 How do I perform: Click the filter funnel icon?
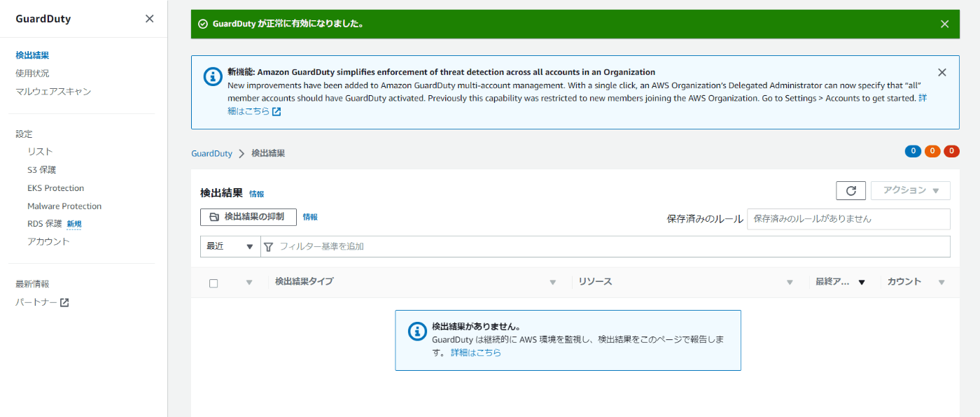[x=268, y=247]
